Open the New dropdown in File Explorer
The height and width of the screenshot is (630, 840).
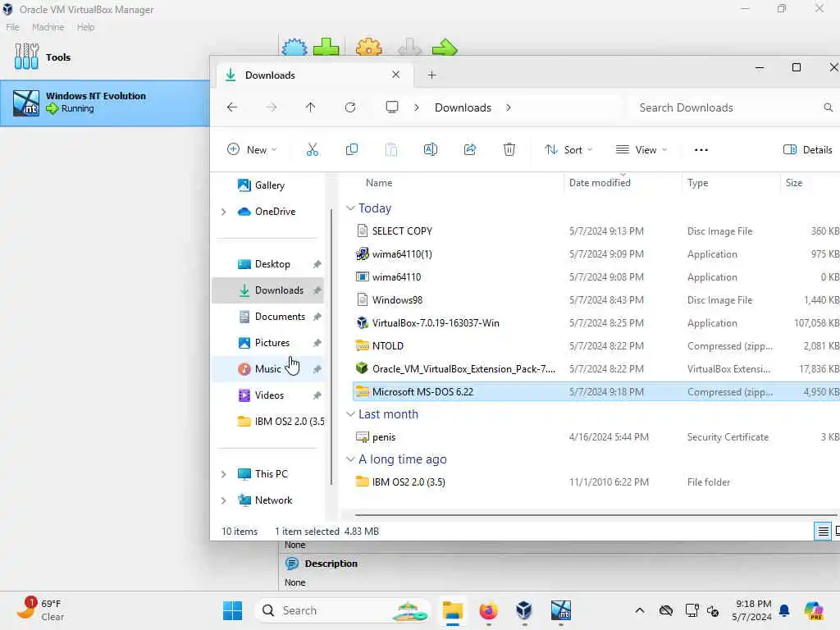click(252, 150)
